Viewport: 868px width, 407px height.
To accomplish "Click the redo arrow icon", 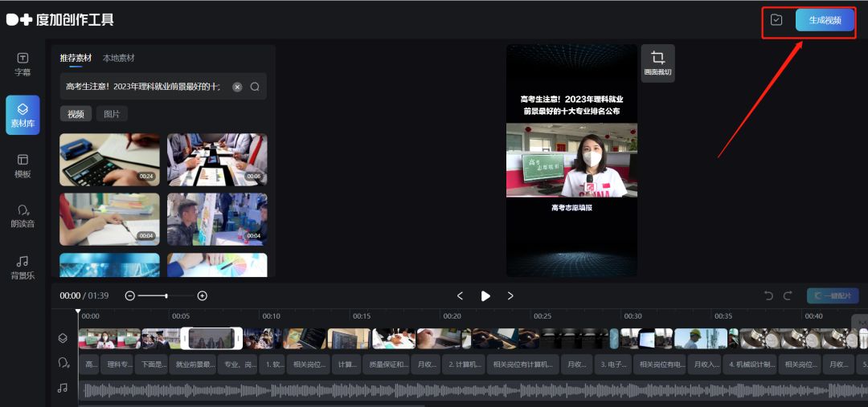I will pyautogui.click(x=788, y=296).
